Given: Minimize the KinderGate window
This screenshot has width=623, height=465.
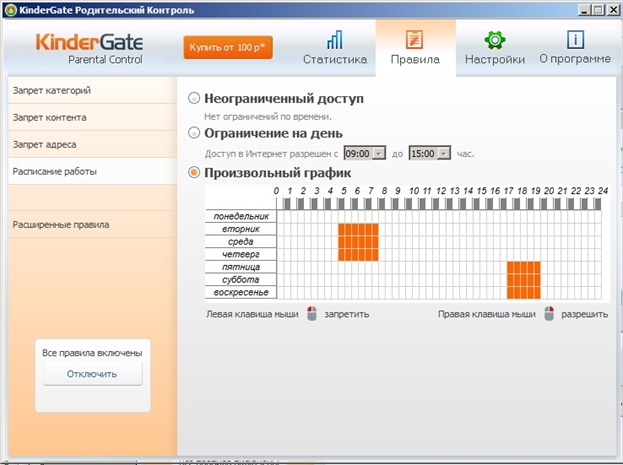Looking at the screenshot, I should click(584, 10).
